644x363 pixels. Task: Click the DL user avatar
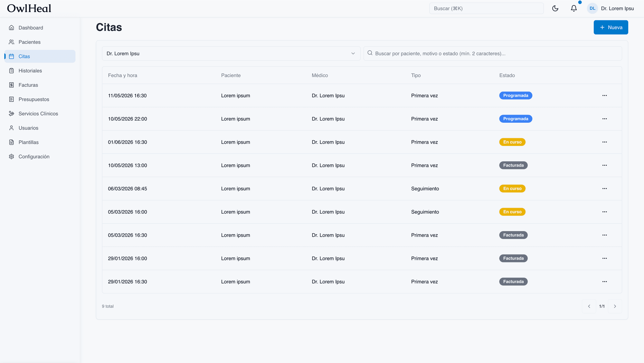[x=592, y=8]
